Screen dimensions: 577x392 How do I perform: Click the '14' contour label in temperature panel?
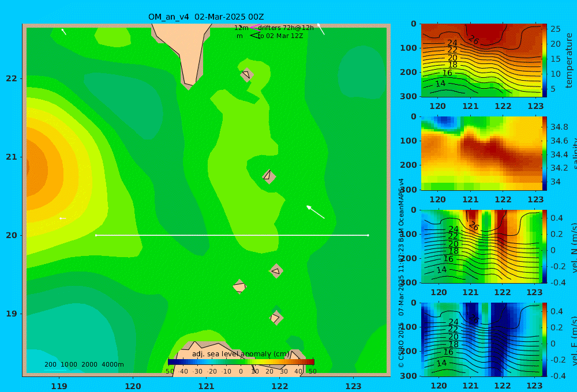(x=440, y=84)
